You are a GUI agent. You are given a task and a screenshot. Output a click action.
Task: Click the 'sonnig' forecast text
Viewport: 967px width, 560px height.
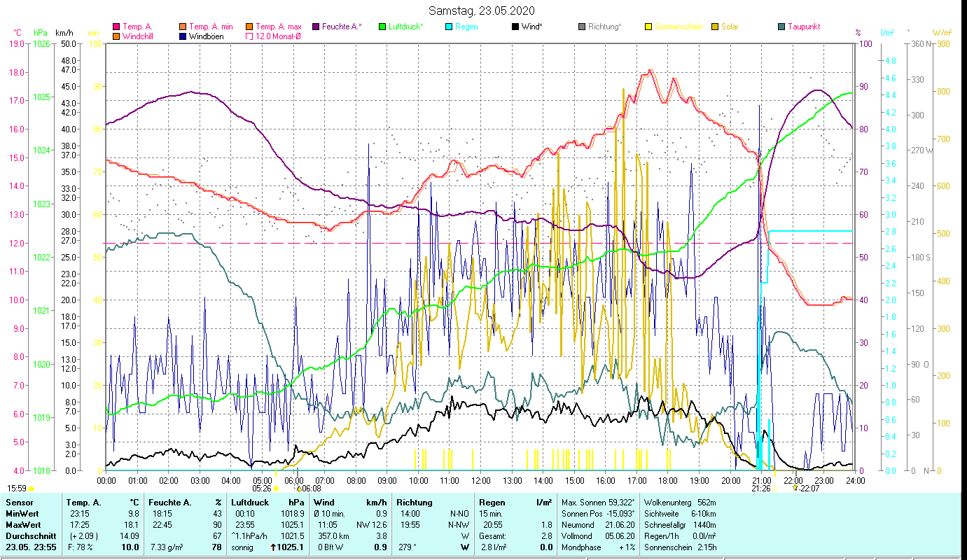tap(244, 547)
